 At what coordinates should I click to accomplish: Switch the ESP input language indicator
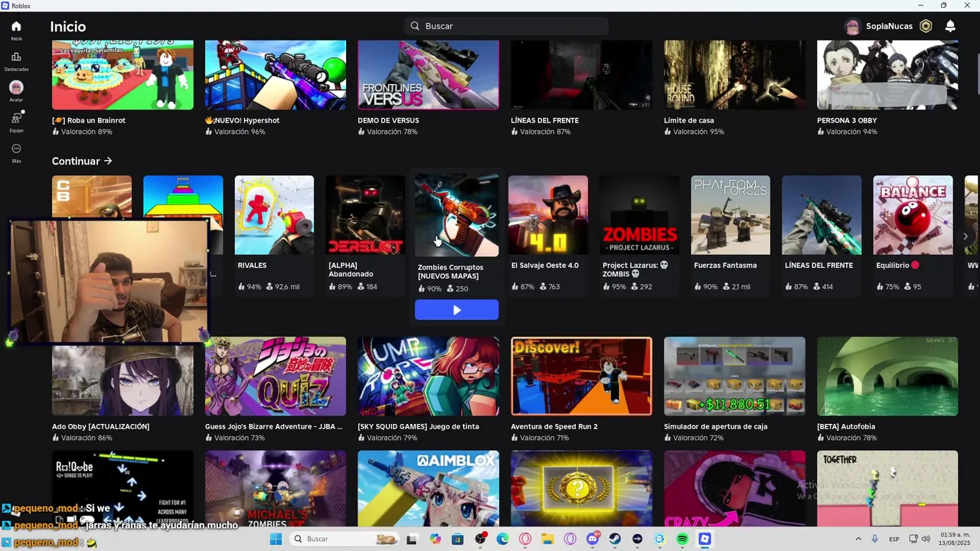[x=893, y=539]
